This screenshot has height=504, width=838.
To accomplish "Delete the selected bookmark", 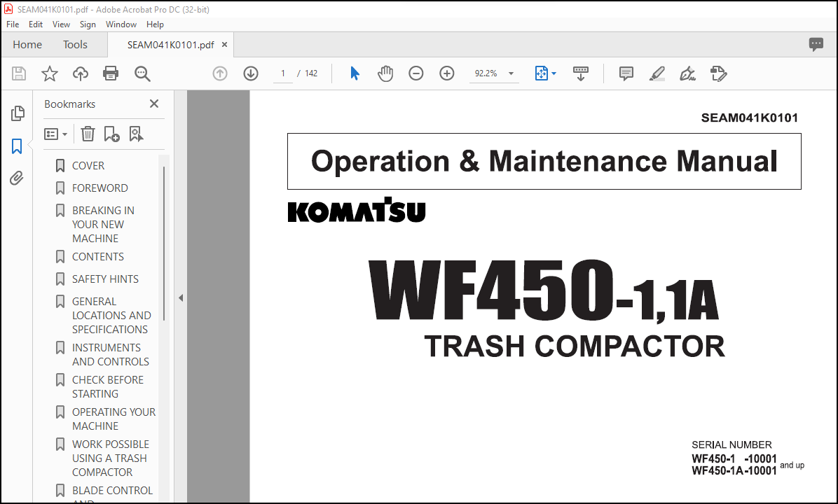I will coord(88,134).
